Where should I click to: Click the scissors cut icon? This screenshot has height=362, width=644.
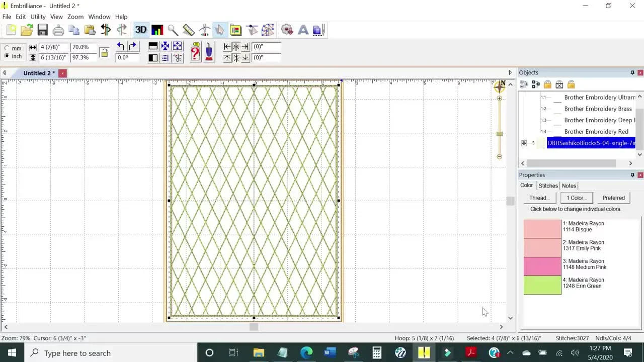177,58
